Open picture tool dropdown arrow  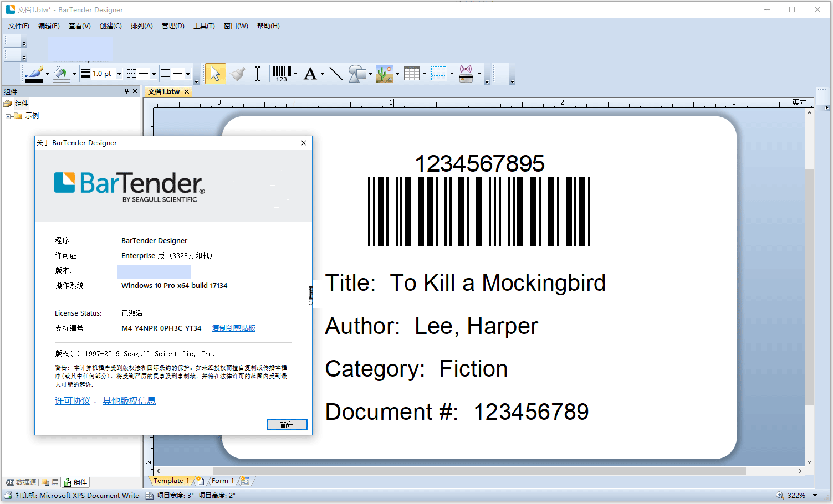click(x=397, y=74)
